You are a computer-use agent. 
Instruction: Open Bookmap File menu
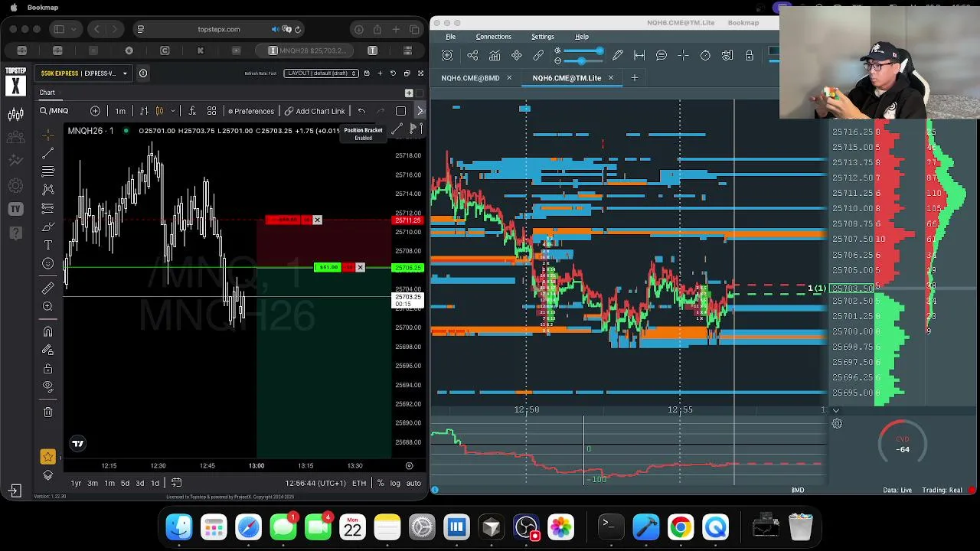[451, 37]
